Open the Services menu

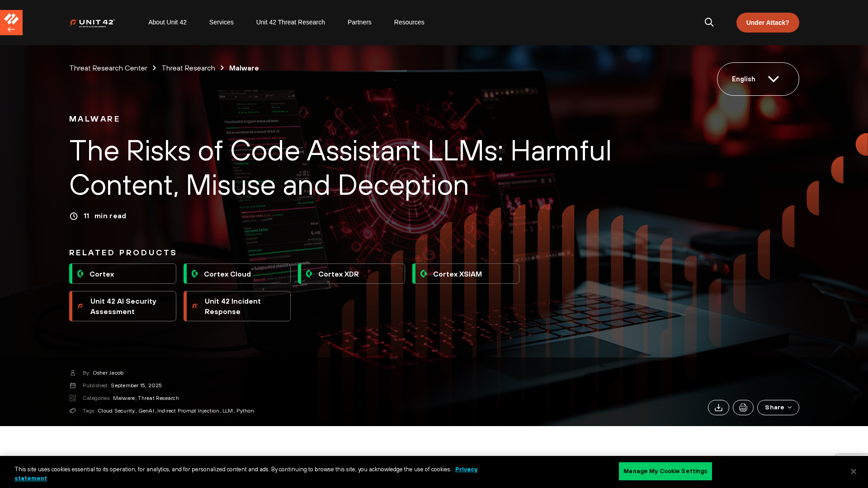click(221, 22)
